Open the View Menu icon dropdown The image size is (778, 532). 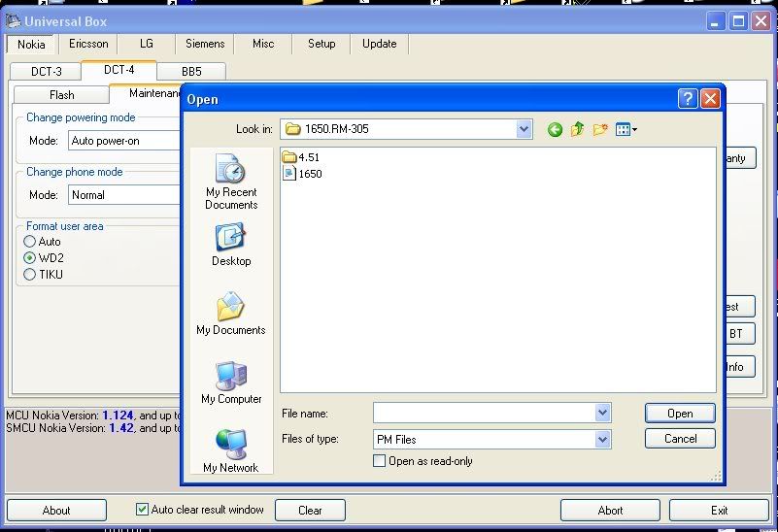coord(626,130)
